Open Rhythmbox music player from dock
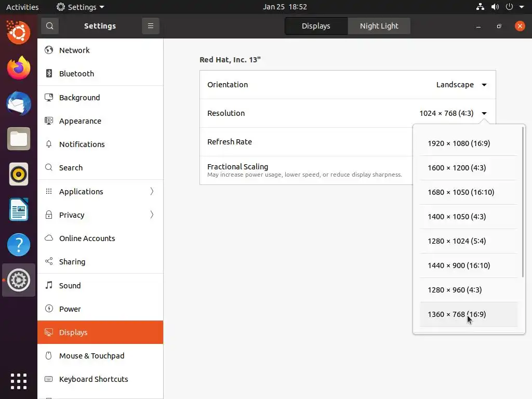Screen dimensions: 532x399 point(19,174)
